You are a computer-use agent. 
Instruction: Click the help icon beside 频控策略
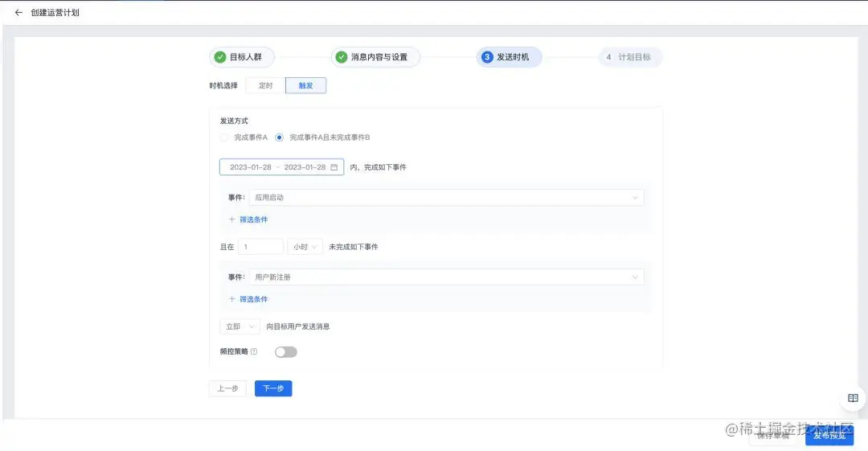click(x=254, y=351)
